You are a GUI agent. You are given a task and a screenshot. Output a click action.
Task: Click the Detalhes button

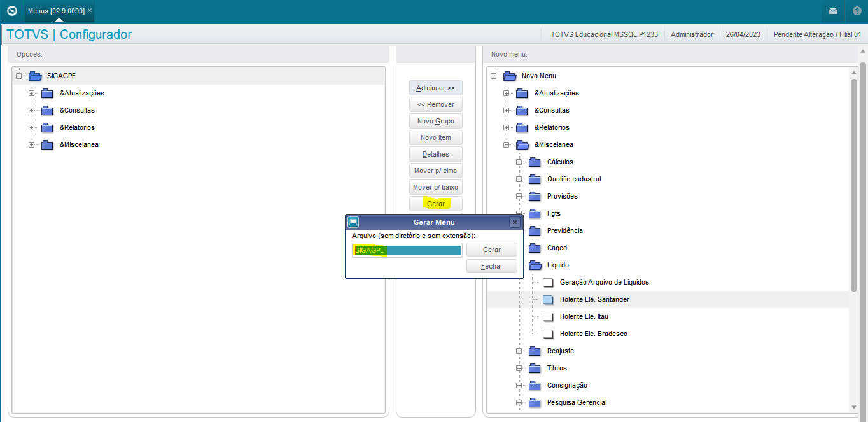point(436,154)
